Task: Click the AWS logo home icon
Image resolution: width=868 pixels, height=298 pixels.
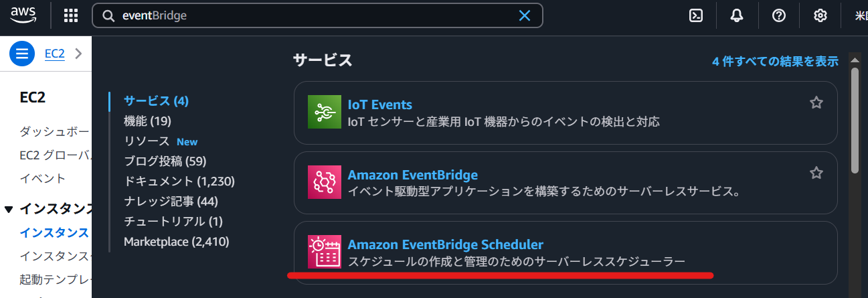Action: pyautogui.click(x=23, y=16)
